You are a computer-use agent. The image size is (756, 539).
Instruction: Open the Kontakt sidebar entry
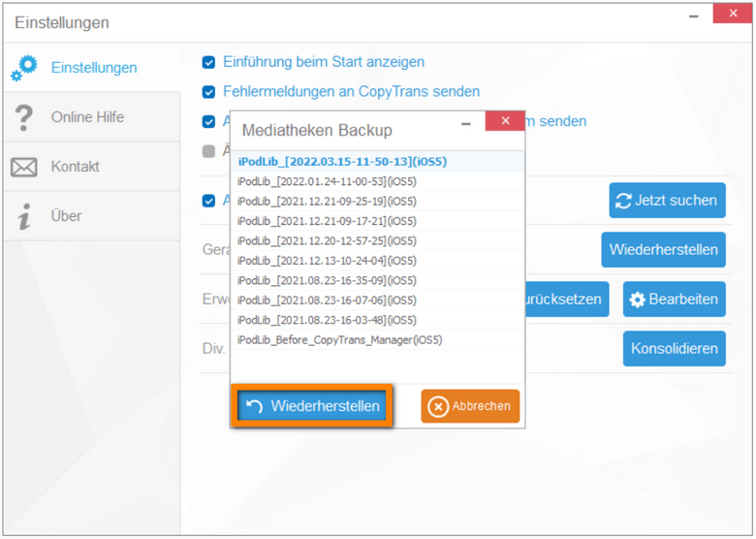click(92, 167)
